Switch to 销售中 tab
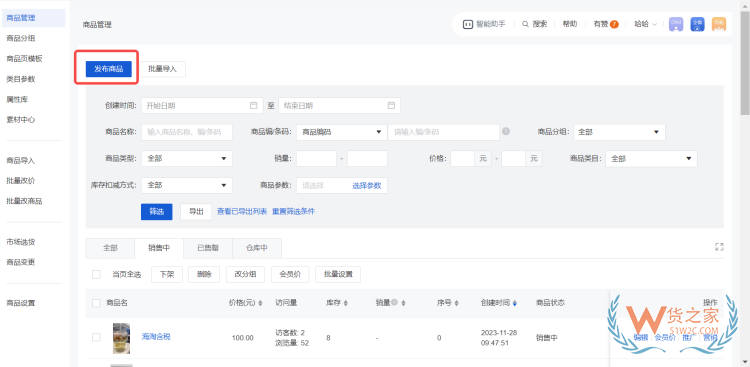The height and width of the screenshot is (367, 750). tap(159, 248)
